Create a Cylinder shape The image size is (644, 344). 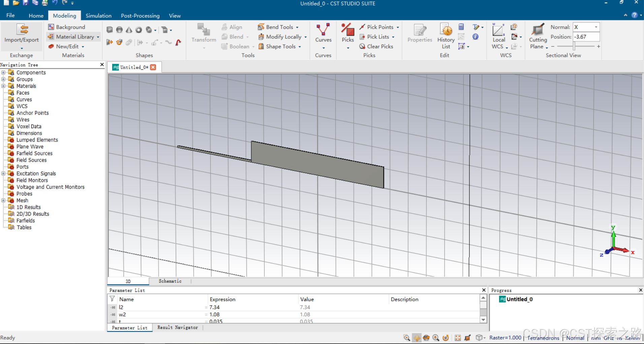tap(149, 30)
